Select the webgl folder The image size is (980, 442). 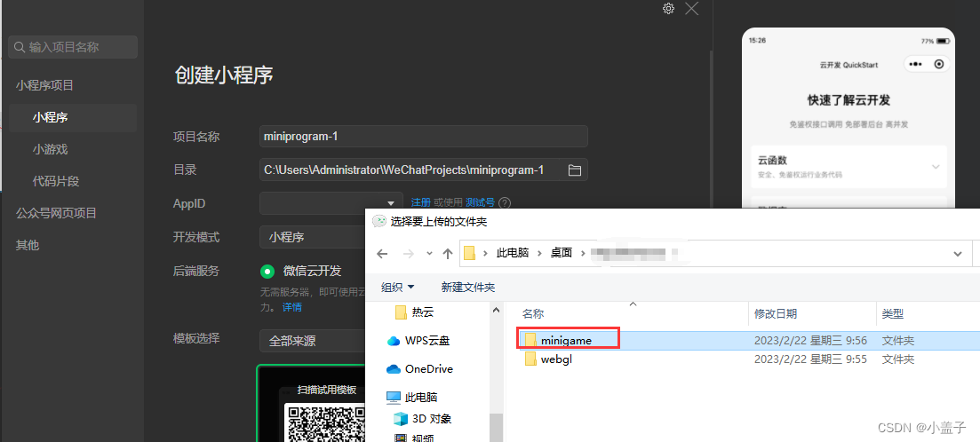click(x=556, y=359)
